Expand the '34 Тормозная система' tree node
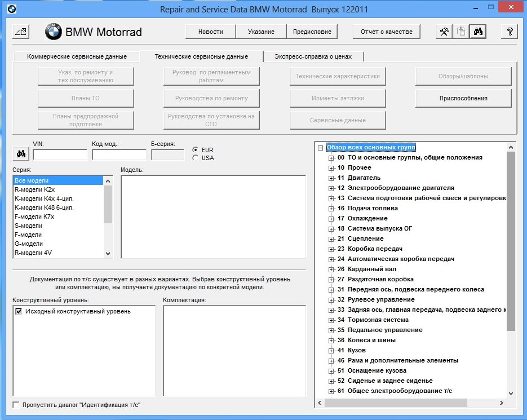The height and width of the screenshot is (420, 527). point(331,320)
